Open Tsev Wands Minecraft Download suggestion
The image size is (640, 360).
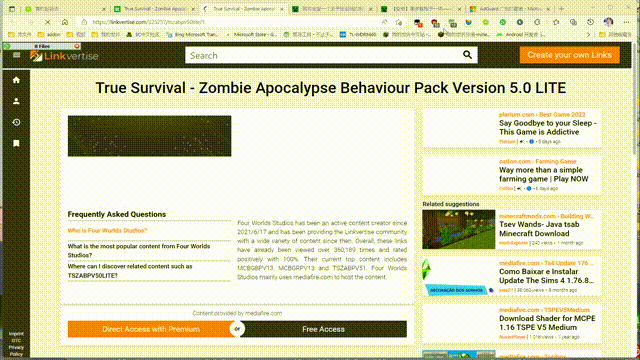click(539, 229)
